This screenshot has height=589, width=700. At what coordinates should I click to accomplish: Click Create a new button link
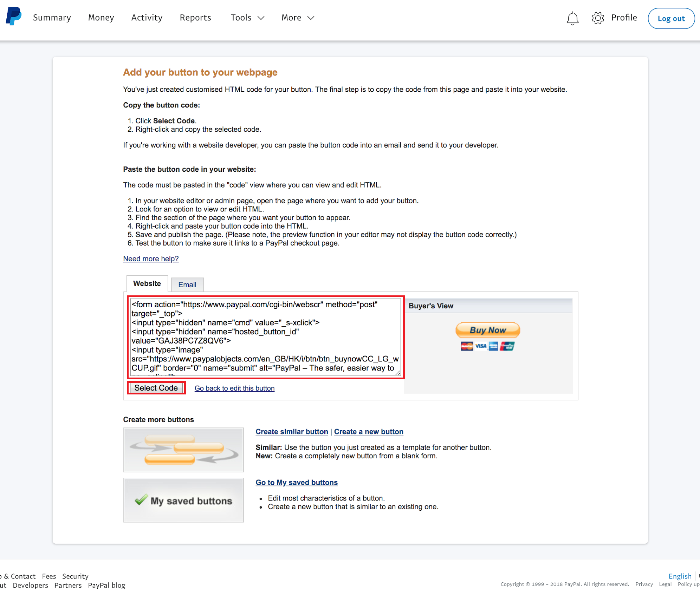(369, 432)
